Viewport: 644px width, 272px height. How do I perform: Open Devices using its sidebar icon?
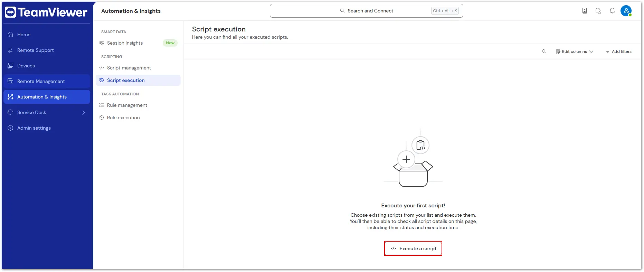point(10,66)
